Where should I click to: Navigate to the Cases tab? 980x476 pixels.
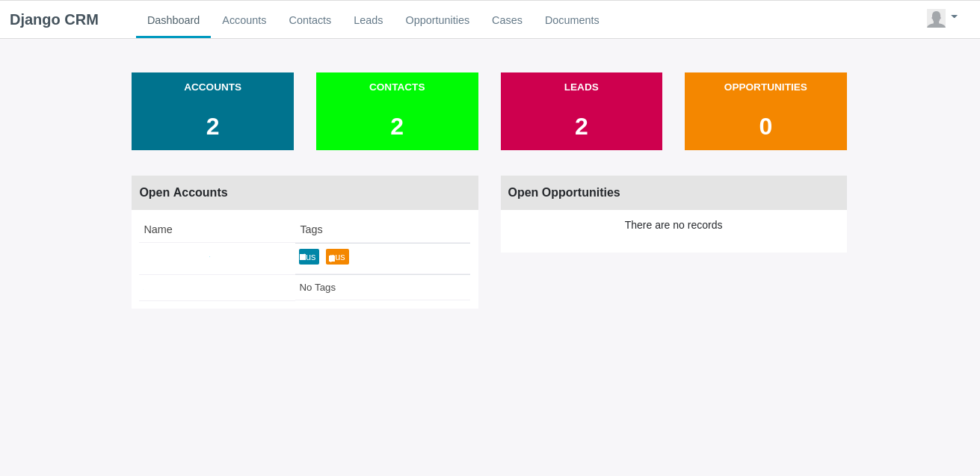point(507,20)
